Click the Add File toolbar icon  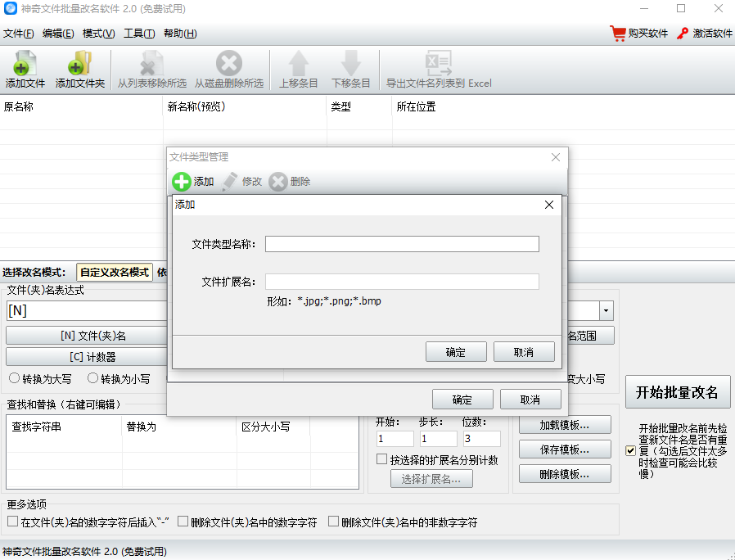[x=25, y=64]
